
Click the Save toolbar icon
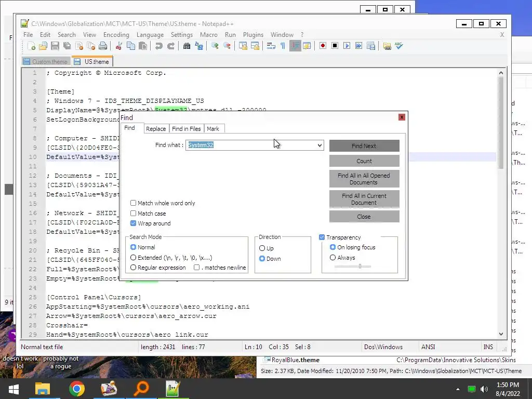tap(55, 46)
